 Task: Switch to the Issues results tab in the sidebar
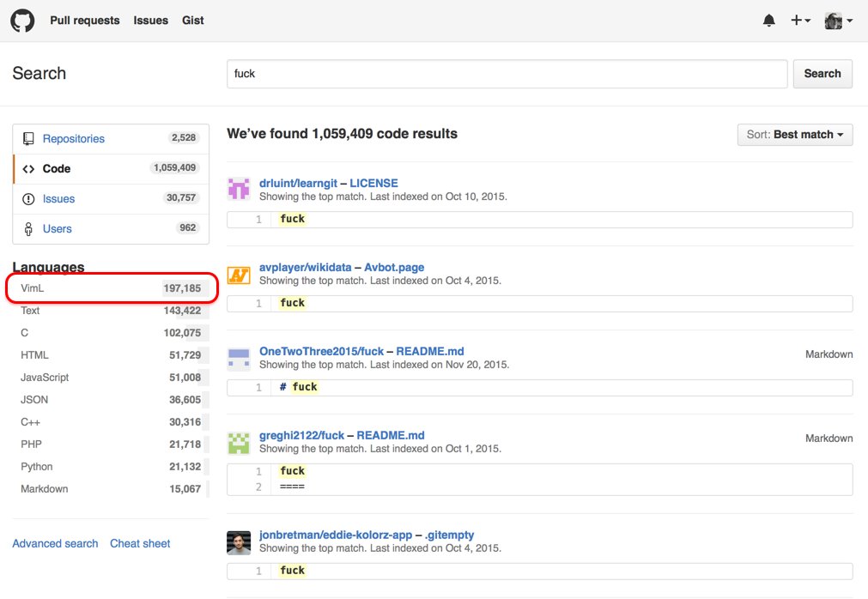[111, 198]
